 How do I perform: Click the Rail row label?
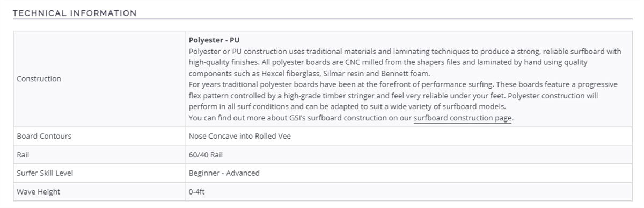[x=23, y=155]
